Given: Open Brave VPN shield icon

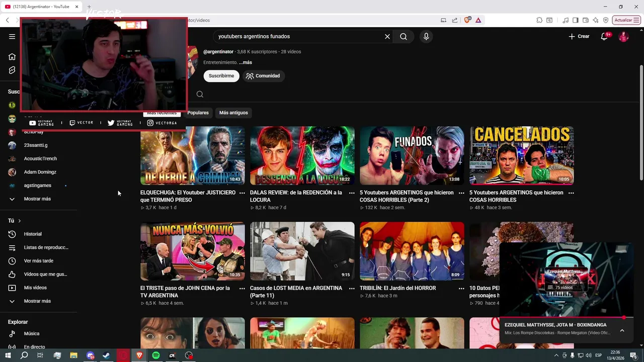Looking at the screenshot, I should tap(606, 20).
